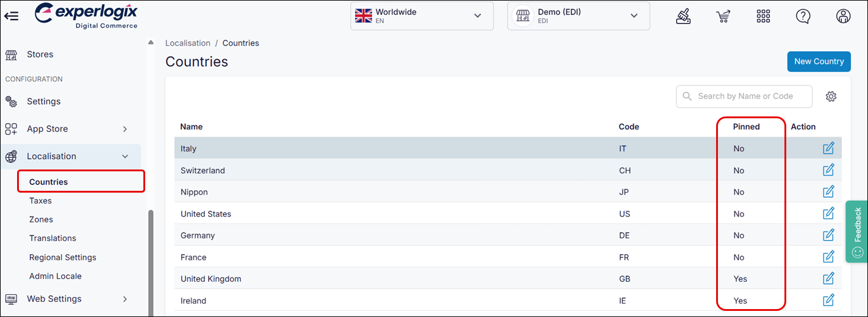Screen dimensions: 868x317
Task: Open the shopping cart icon
Action: tap(723, 16)
